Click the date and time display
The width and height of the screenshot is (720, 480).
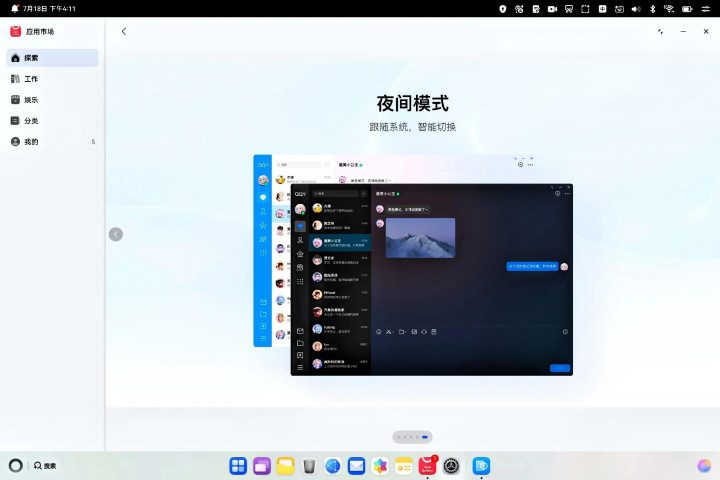coord(49,8)
